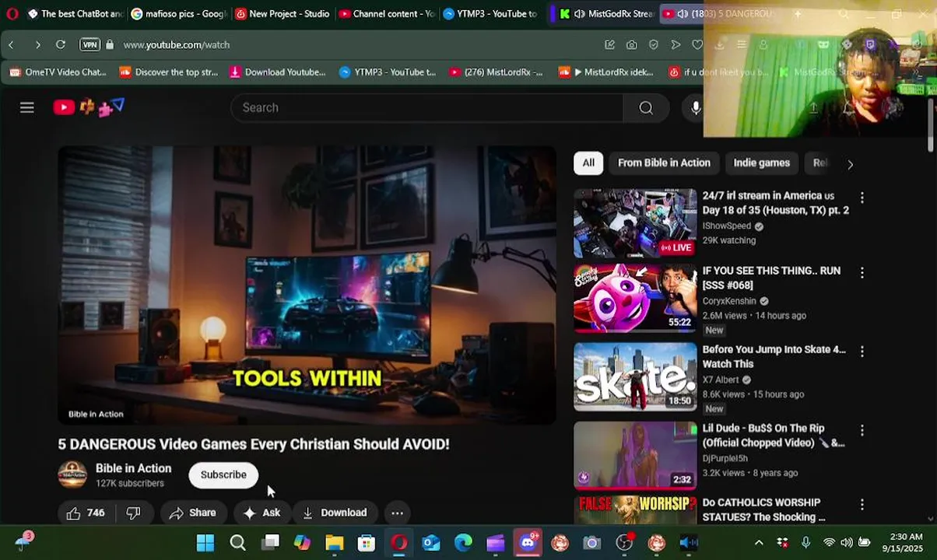Click the send arrow icon in the address bar
The width and height of the screenshot is (937, 560).
pyautogui.click(x=676, y=45)
